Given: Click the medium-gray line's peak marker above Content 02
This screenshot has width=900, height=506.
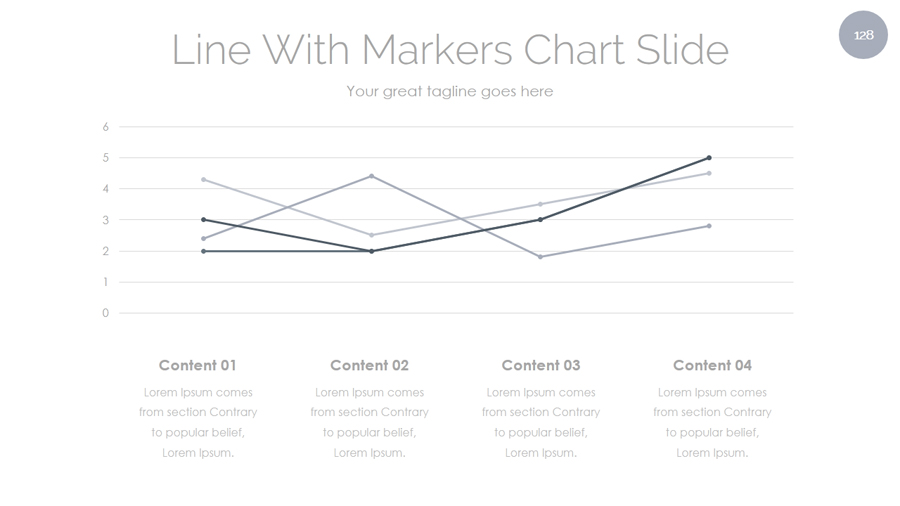Looking at the screenshot, I should (372, 176).
